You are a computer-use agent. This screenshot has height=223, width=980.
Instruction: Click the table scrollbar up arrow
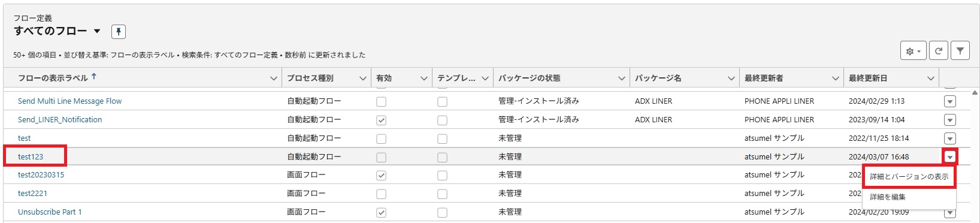point(975,93)
